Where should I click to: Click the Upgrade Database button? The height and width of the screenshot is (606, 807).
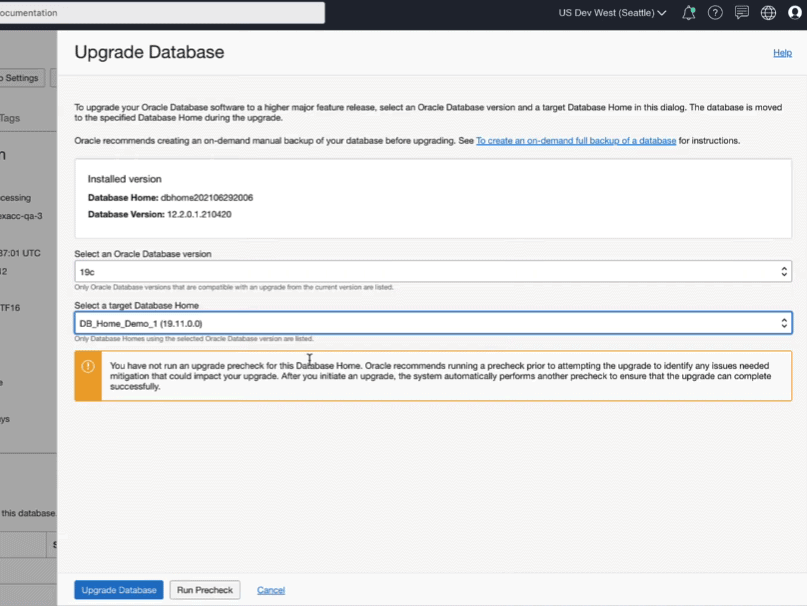click(118, 589)
